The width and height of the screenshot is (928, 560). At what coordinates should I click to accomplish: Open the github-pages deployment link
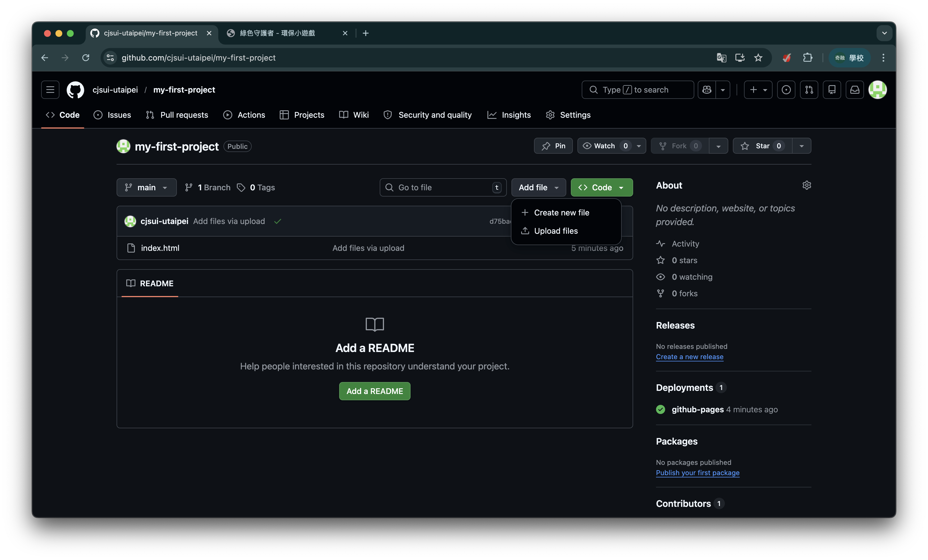tap(697, 409)
